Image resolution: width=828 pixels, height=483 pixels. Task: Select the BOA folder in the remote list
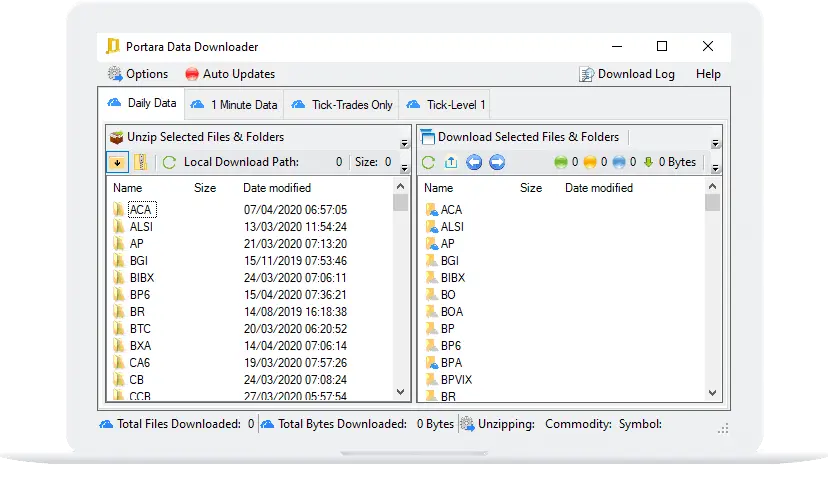[452, 312]
